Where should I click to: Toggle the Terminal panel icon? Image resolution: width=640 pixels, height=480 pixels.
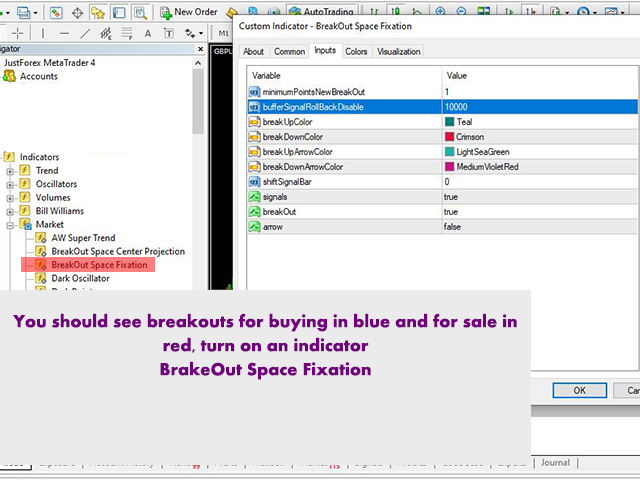[119, 13]
